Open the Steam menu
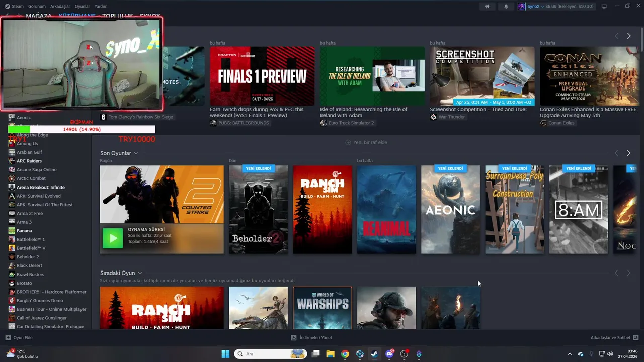 [x=18, y=6]
